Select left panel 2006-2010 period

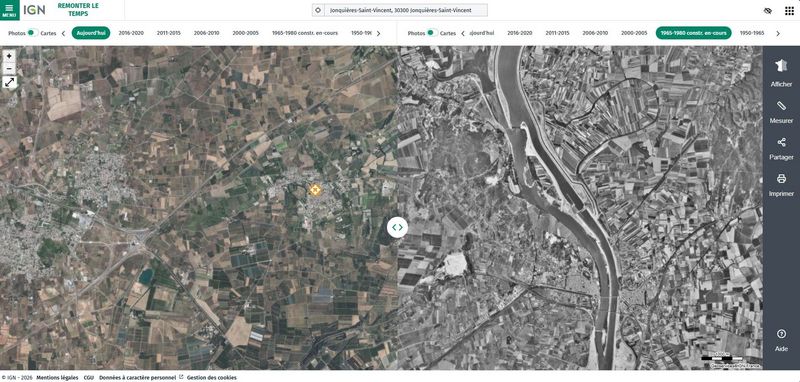(x=207, y=33)
